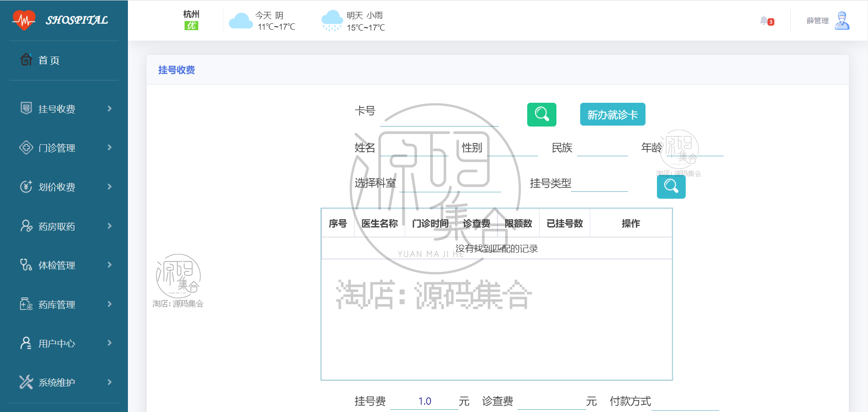
Task: Search by card number with green magnifier
Action: pos(542,114)
